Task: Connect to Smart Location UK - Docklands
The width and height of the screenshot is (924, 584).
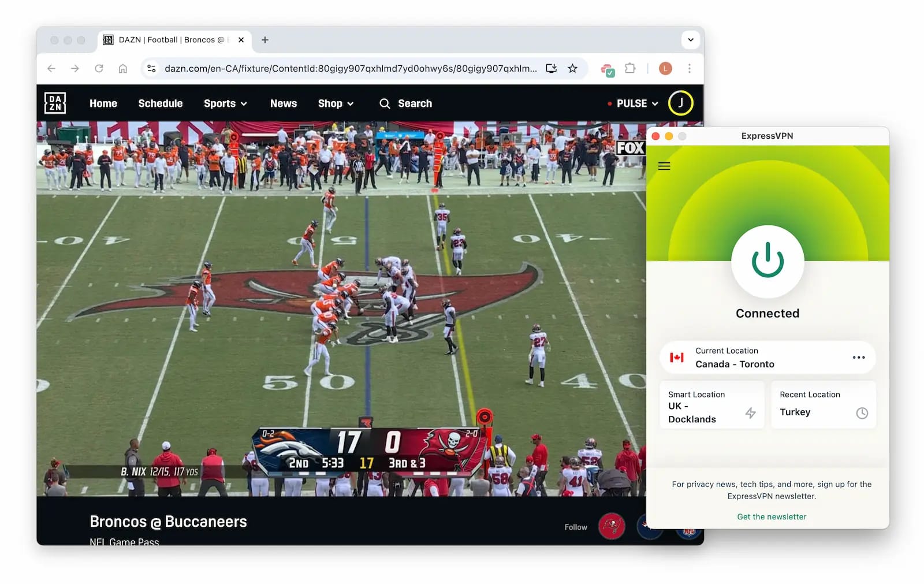Action: (712, 405)
